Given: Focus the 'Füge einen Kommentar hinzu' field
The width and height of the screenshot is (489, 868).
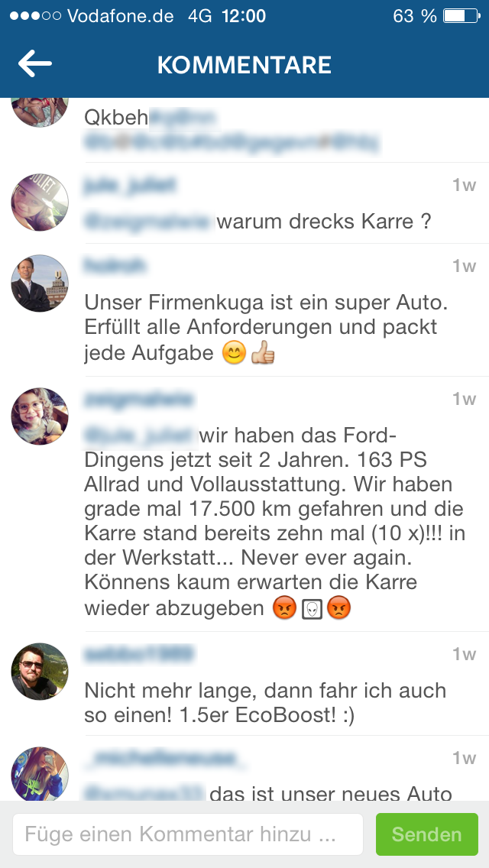Looking at the screenshot, I should (188, 834).
